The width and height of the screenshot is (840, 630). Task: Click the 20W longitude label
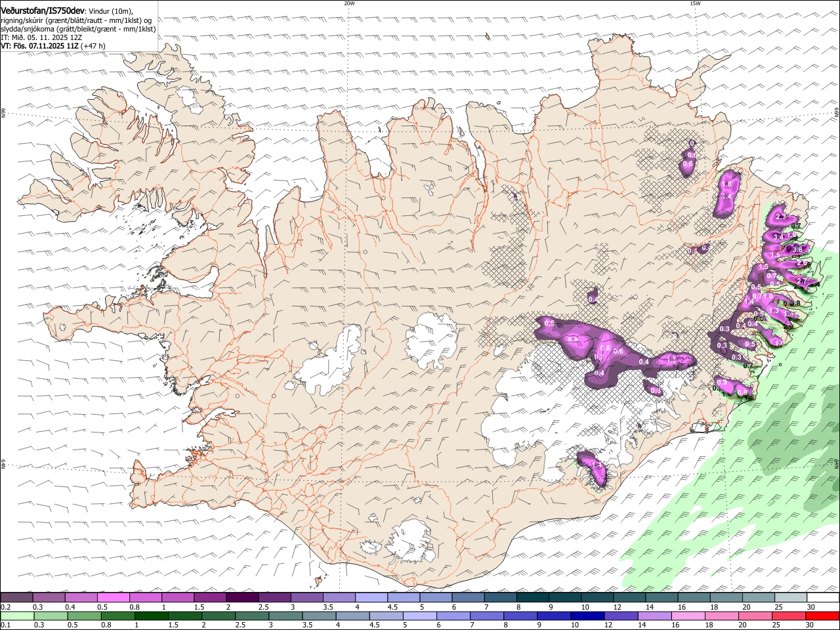(349, 3)
